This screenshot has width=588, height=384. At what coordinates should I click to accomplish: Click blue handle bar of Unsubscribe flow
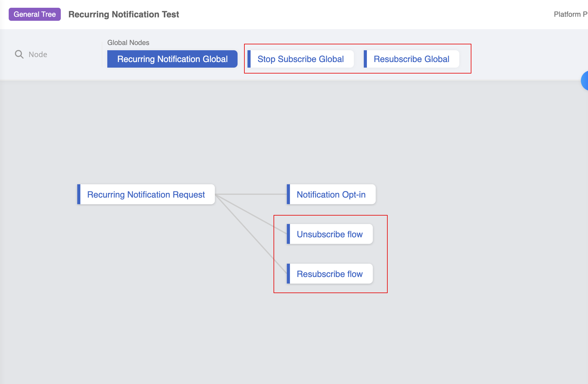(x=288, y=234)
